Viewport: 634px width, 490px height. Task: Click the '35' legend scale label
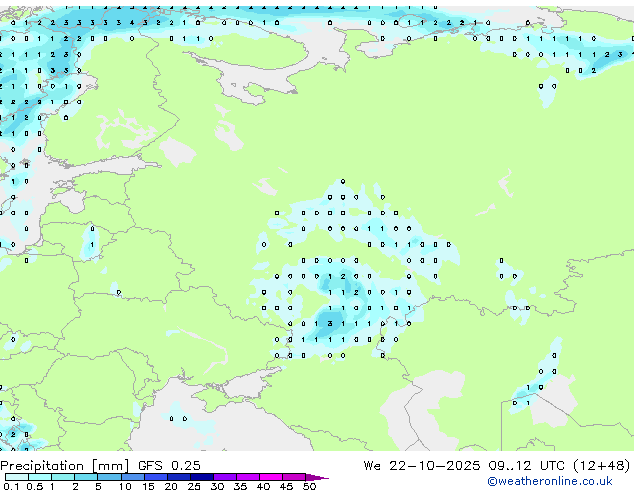240,486
